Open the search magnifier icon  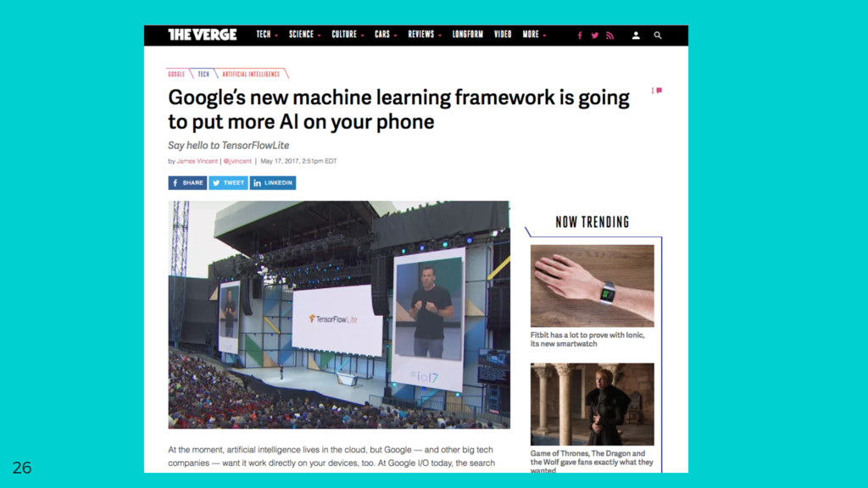(658, 36)
